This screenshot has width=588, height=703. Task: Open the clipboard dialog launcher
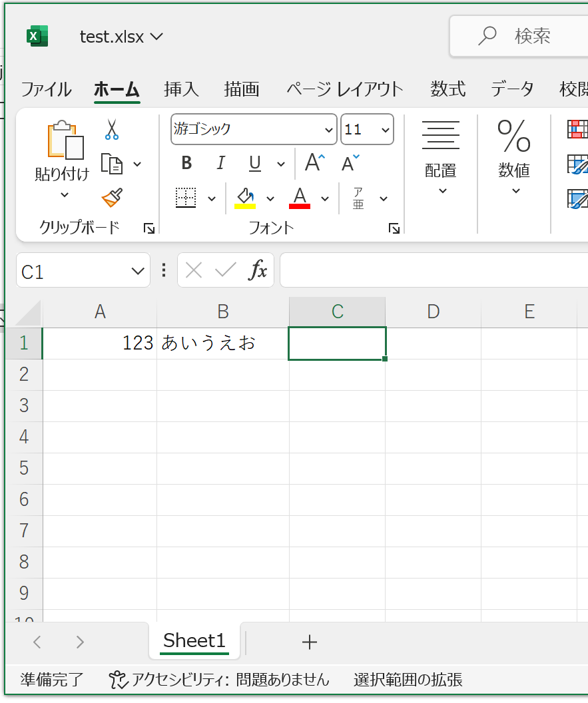click(x=149, y=229)
